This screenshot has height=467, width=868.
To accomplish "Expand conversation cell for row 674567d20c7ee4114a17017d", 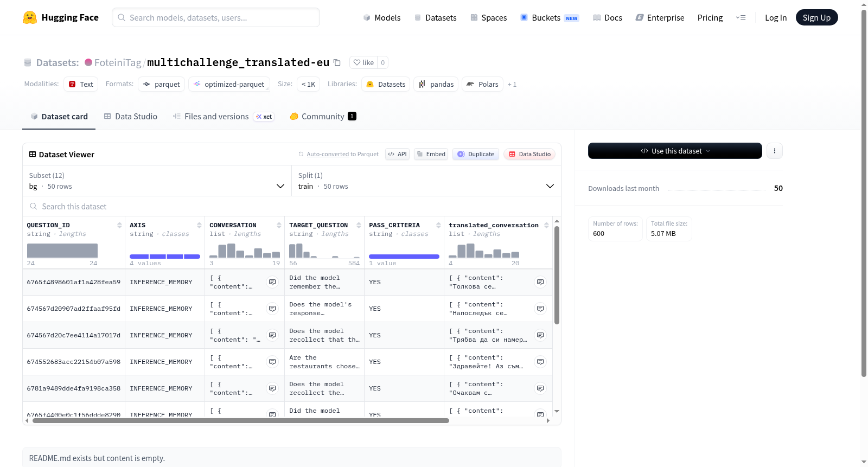I will coord(272,335).
